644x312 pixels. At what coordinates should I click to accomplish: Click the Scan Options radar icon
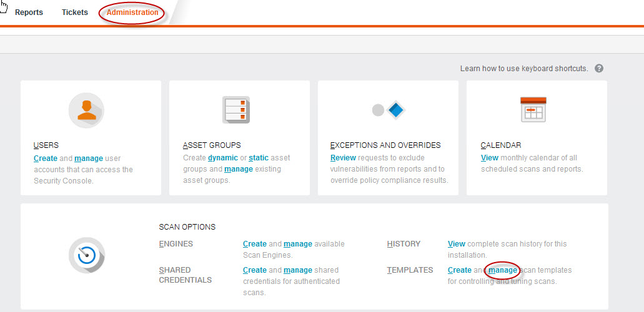pos(86,255)
